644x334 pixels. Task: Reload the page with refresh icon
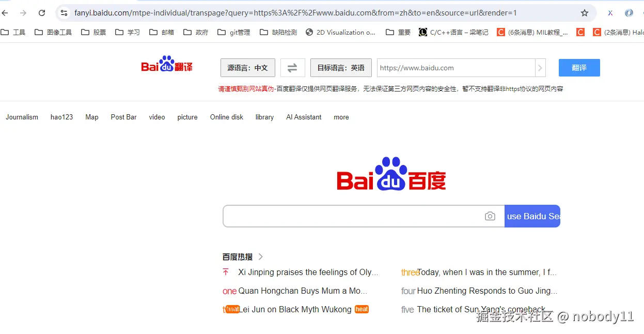tap(42, 13)
